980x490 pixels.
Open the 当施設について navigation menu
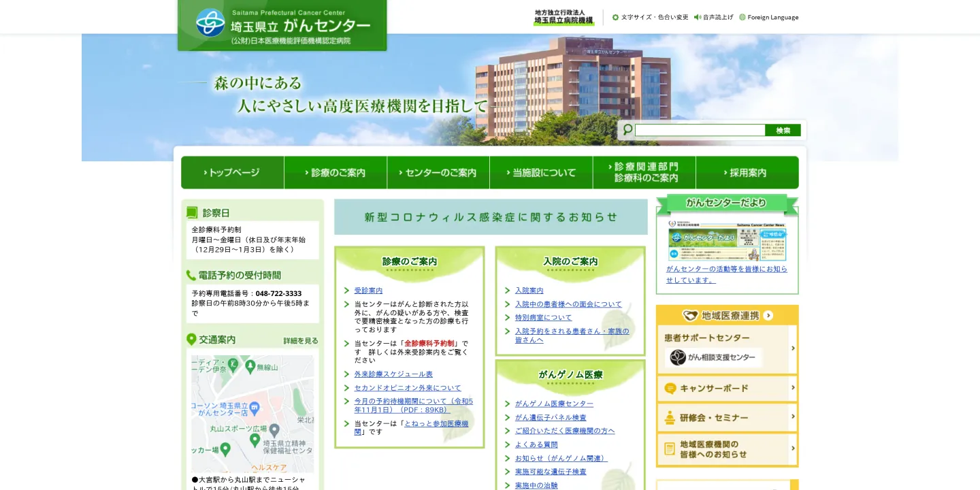541,173
